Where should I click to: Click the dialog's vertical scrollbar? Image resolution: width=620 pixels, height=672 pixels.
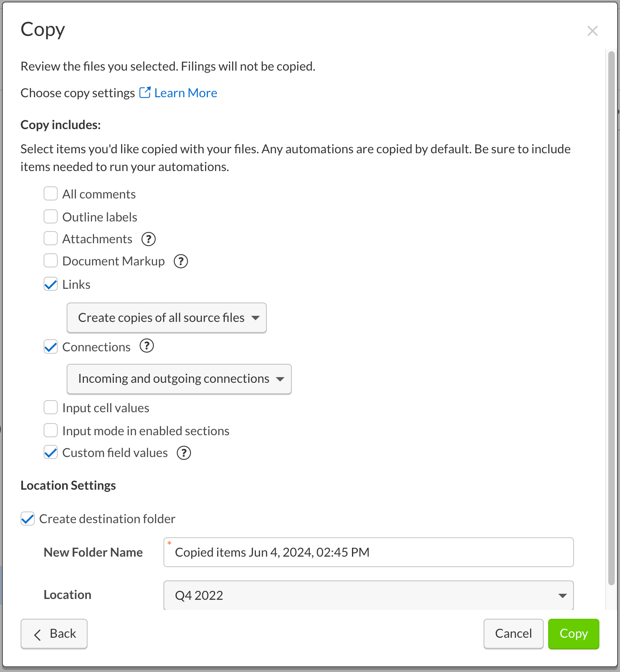611,318
